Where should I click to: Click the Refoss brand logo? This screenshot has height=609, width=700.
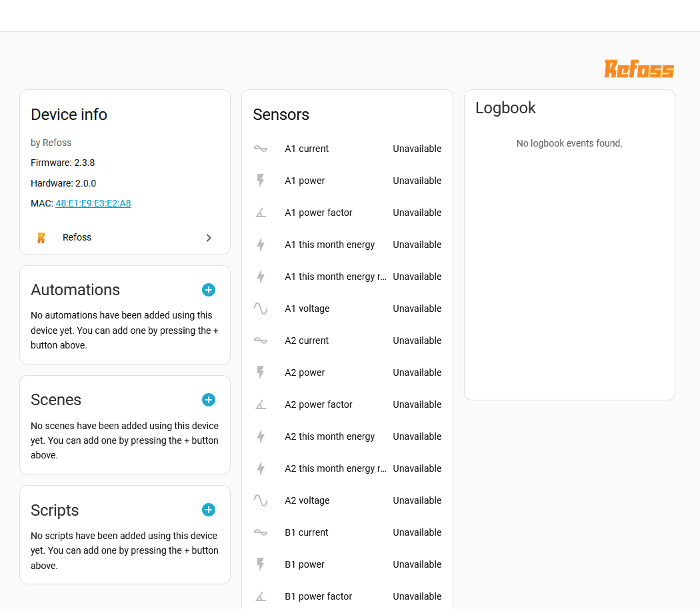[639, 69]
